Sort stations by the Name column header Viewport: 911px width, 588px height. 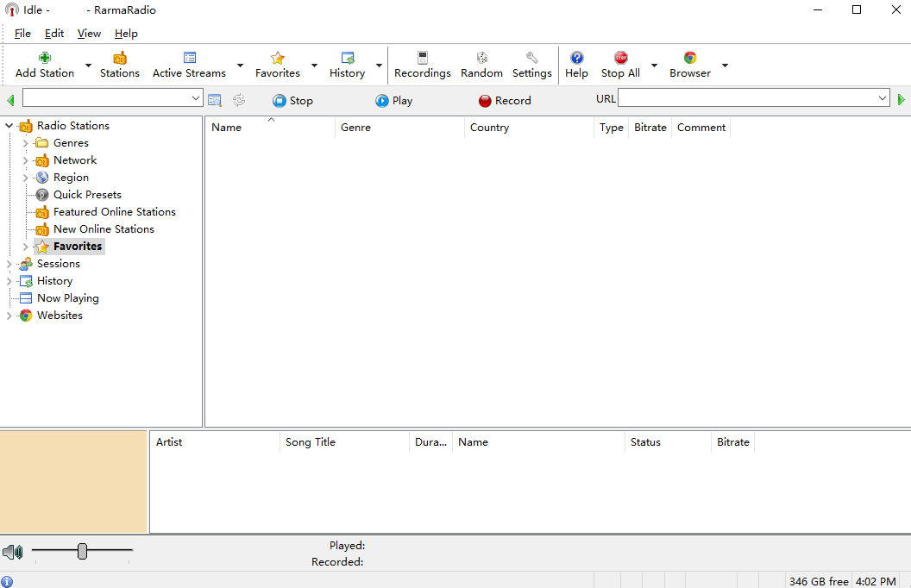point(270,127)
